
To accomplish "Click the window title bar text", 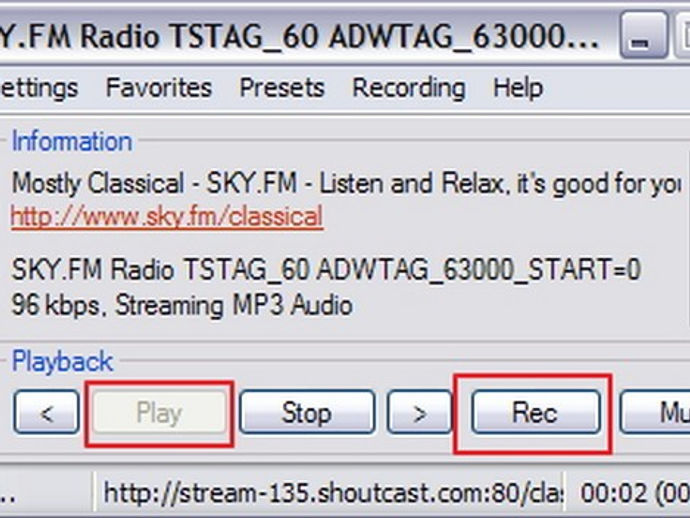I will point(299,36).
